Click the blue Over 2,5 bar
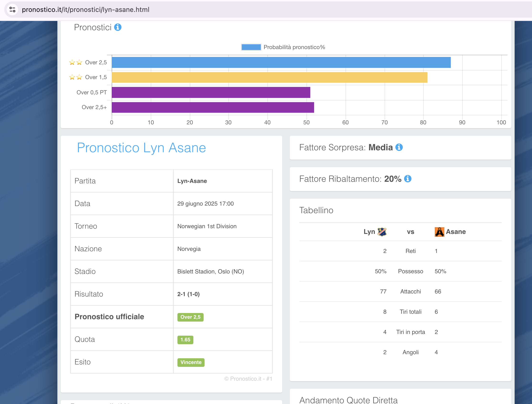Image resolution: width=532 pixels, height=404 pixels. (281, 63)
